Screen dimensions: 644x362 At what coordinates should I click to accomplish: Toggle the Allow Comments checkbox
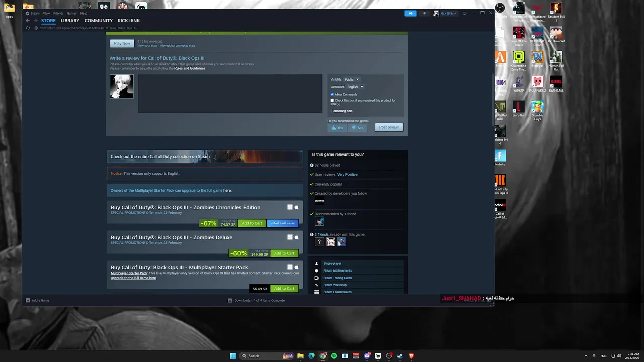(332, 94)
